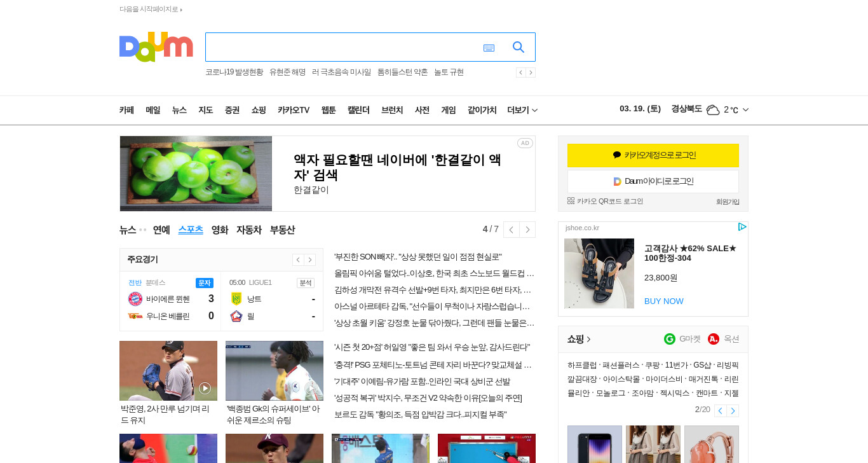
Task: Open headline about 벤투 감독 황의조
Action: click(x=420, y=415)
